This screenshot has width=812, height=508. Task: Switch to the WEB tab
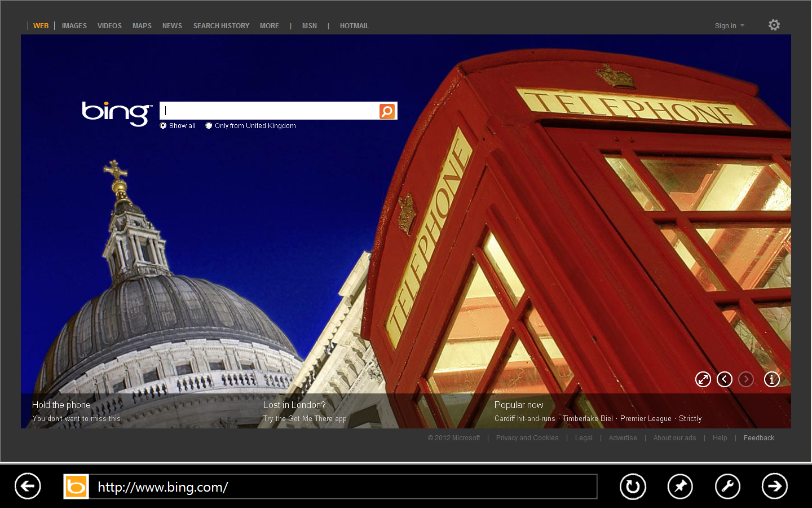coord(41,26)
